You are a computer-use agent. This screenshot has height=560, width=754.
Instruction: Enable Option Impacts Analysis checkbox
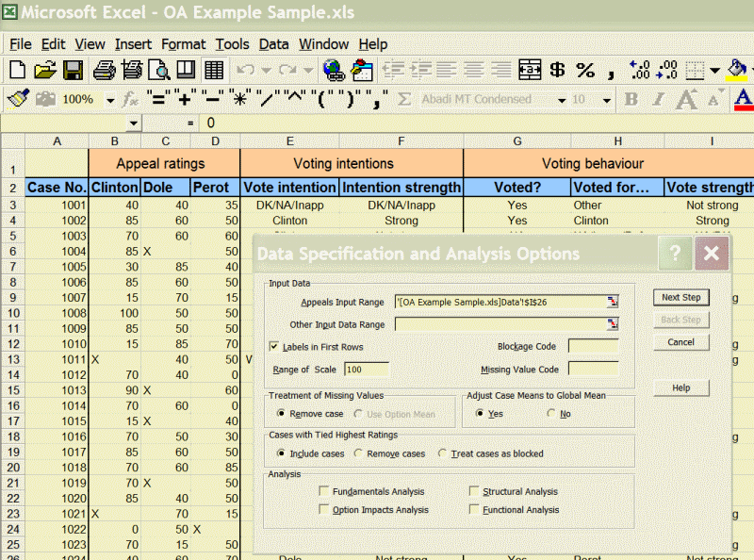324,509
